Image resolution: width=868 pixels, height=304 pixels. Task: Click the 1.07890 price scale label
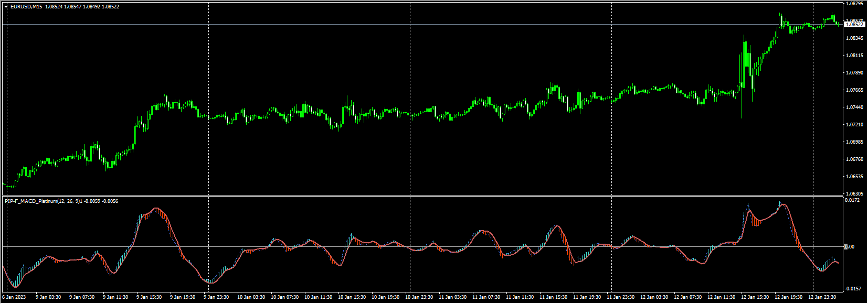coord(855,73)
